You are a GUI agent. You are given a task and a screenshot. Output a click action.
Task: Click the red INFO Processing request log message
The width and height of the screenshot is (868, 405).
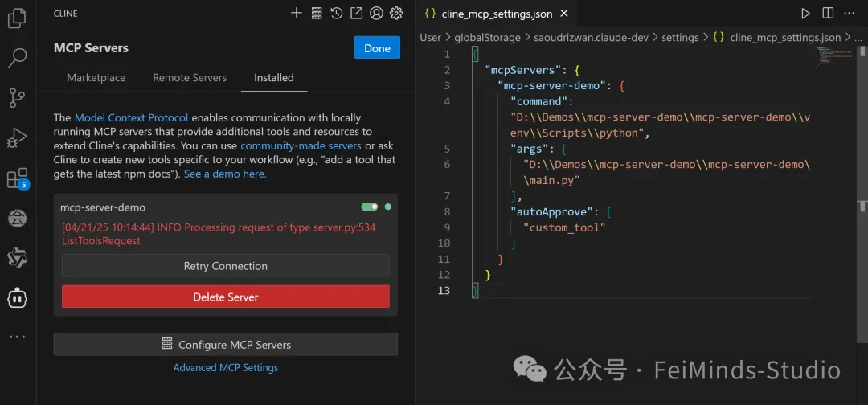click(219, 235)
